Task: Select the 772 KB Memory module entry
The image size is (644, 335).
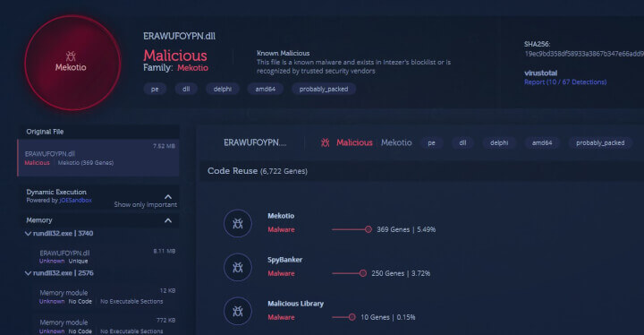Action: 106,326
